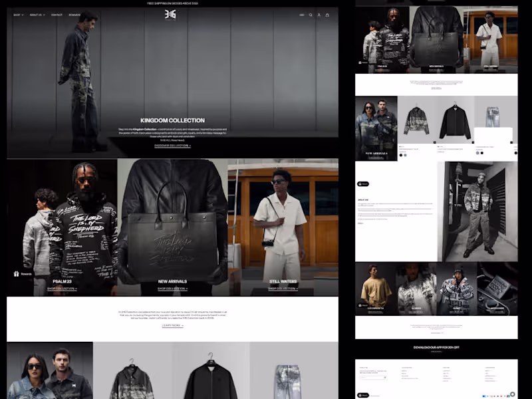Open SHOP COLLECTION under STILL WATERS

[282, 288]
